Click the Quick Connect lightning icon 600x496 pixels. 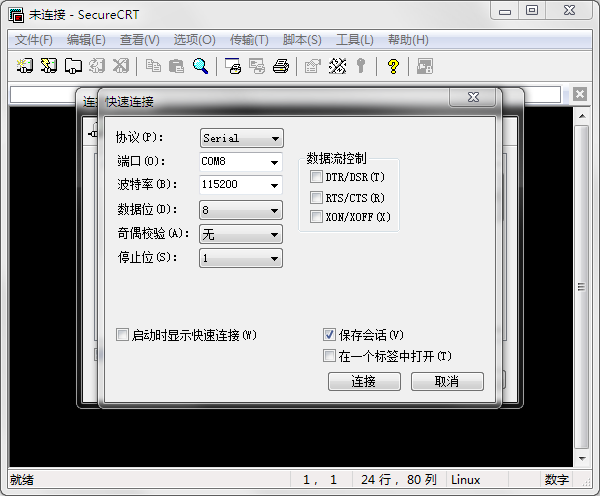coord(49,66)
